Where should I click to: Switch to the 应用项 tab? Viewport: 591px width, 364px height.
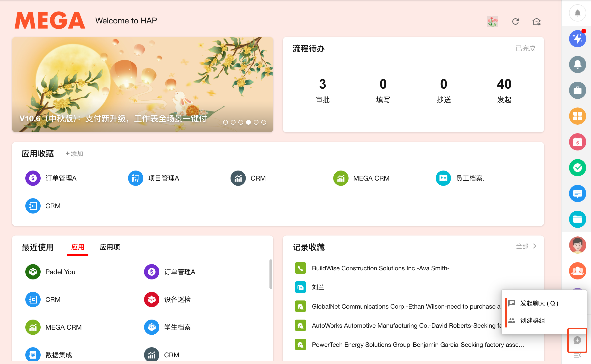pos(110,247)
